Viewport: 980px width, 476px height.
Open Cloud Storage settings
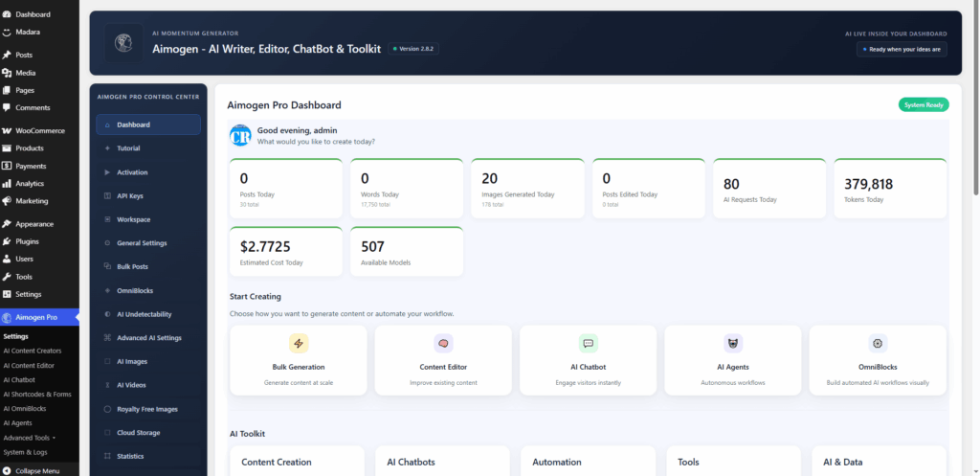pos(148,432)
